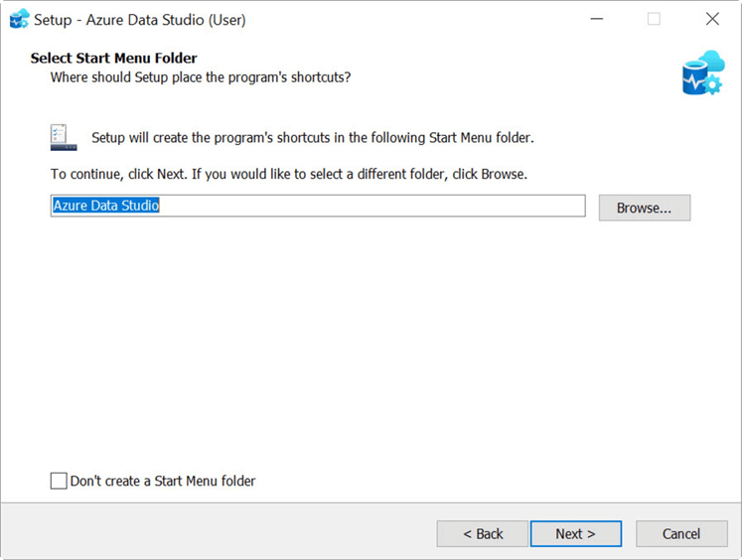
Task: Open the Browse... folder dialog
Action: click(x=644, y=208)
